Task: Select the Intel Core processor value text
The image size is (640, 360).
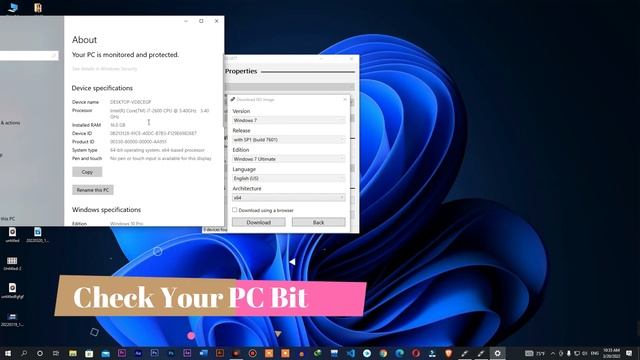Action: [x=159, y=113]
